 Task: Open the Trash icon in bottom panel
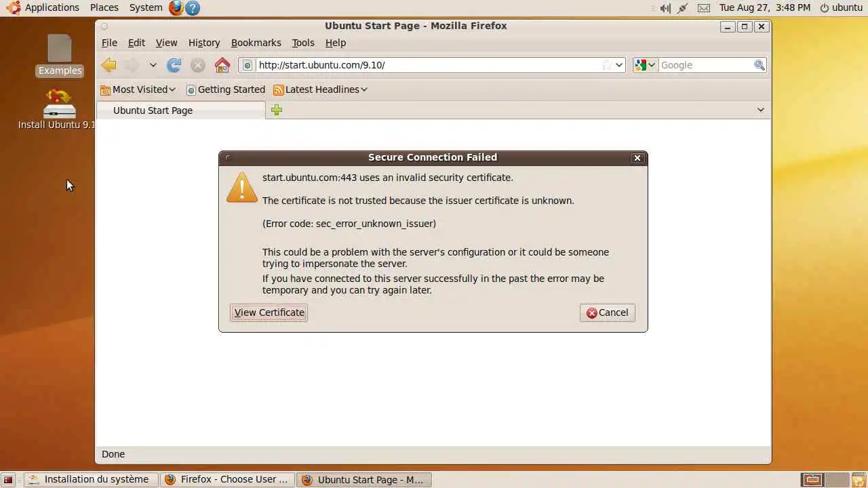coord(859,479)
